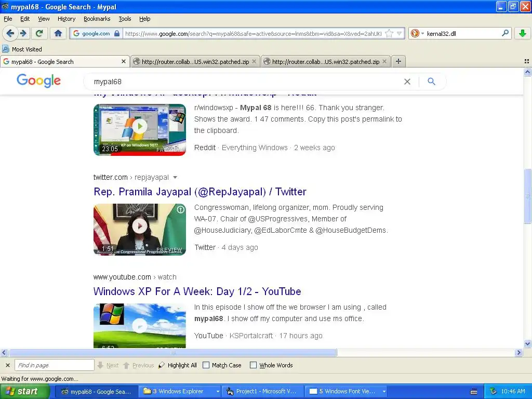Play the Windows XP Bliss video thumbnail
Viewport: 532px width, 399px height.
(139, 326)
